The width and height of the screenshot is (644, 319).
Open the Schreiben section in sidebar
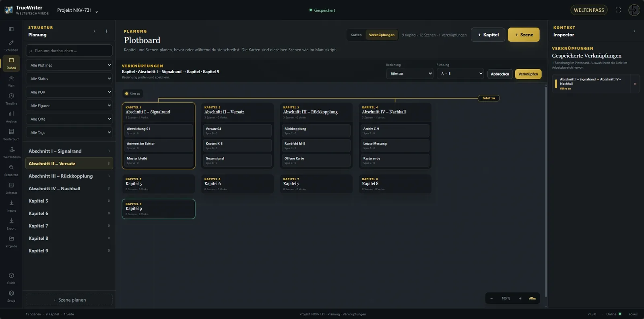[11, 46]
